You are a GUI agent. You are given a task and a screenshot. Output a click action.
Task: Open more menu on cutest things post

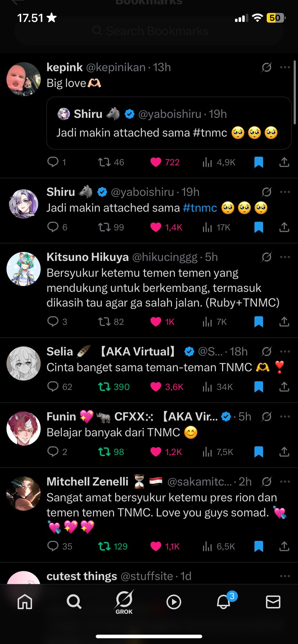[285, 576]
